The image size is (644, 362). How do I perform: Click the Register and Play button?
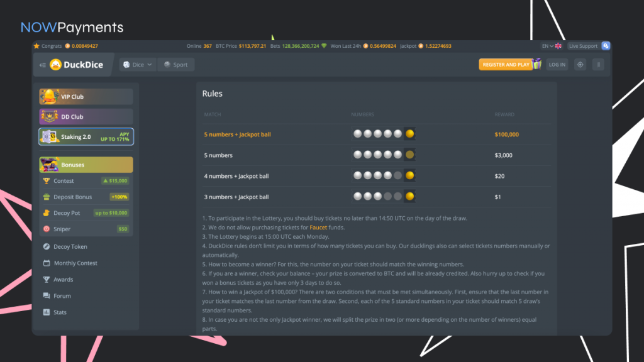(x=506, y=65)
